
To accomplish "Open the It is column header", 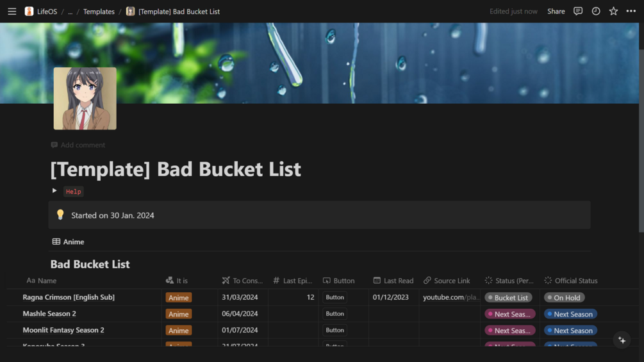I will [x=177, y=281].
